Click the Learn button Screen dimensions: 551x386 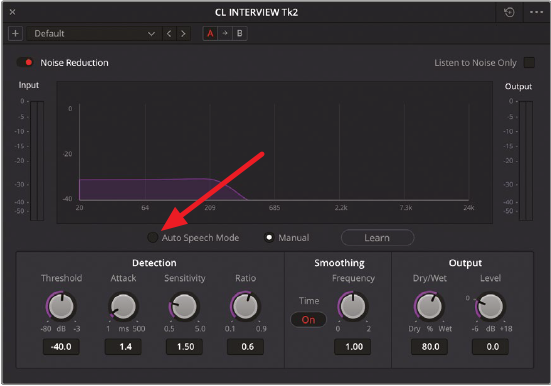[377, 238]
